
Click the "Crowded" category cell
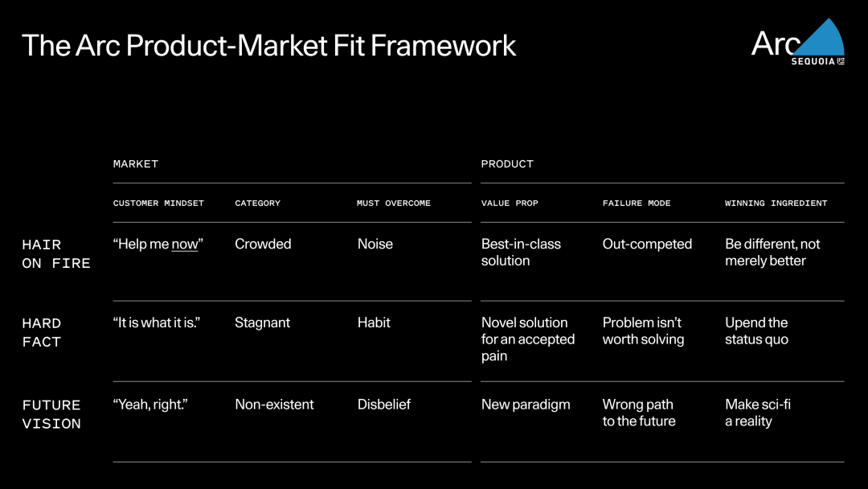pyautogui.click(x=263, y=244)
